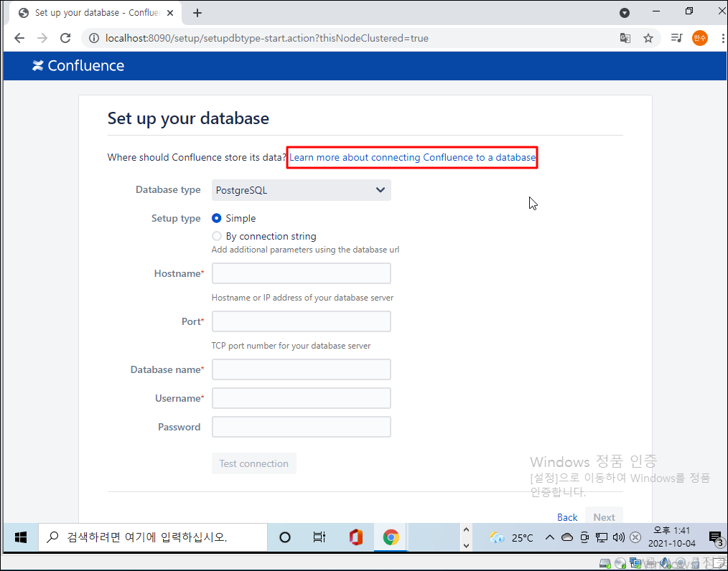Reload the current page
Viewport: 728px width, 571px height.
[65, 38]
